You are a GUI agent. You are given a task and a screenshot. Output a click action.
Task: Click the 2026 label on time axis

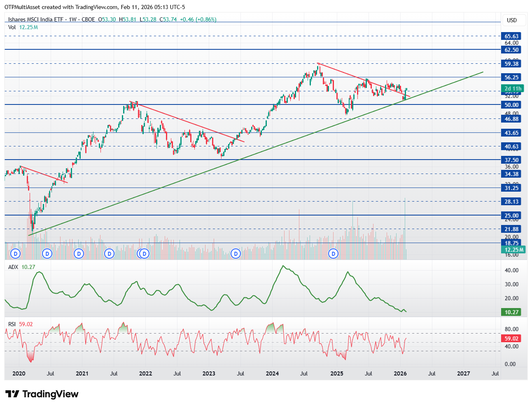pyautogui.click(x=400, y=373)
